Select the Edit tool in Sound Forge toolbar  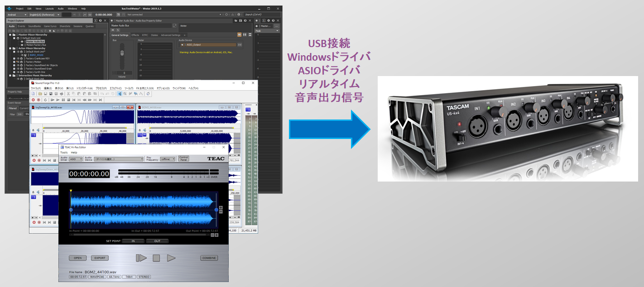tap(120, 94)
